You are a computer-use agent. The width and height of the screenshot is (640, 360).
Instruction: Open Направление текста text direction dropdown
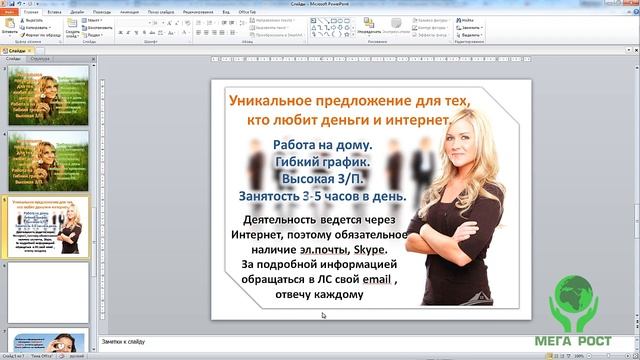click(272, 20)
